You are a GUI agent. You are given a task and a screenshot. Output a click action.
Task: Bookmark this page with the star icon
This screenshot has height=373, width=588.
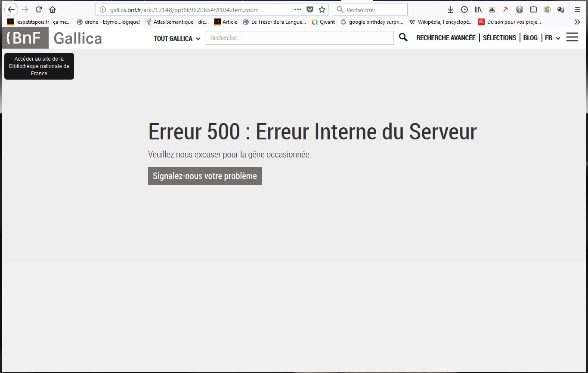322,9
